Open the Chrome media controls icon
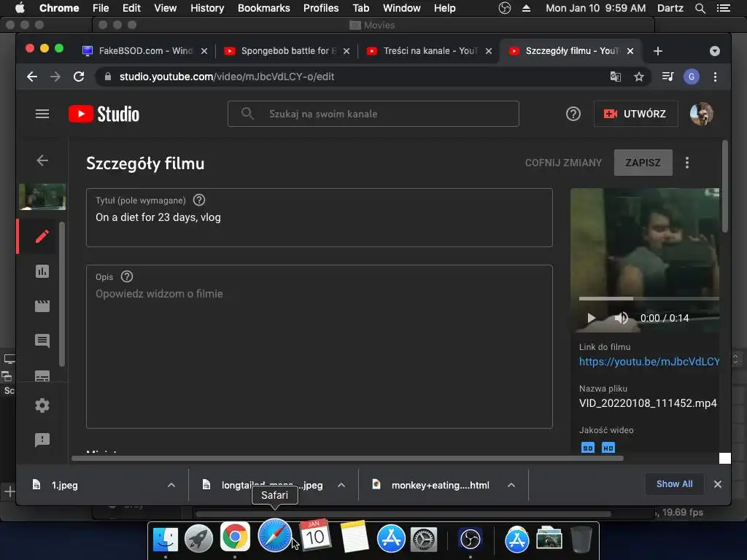The height and width of the screenshot is (560, 747). point(668,77)
